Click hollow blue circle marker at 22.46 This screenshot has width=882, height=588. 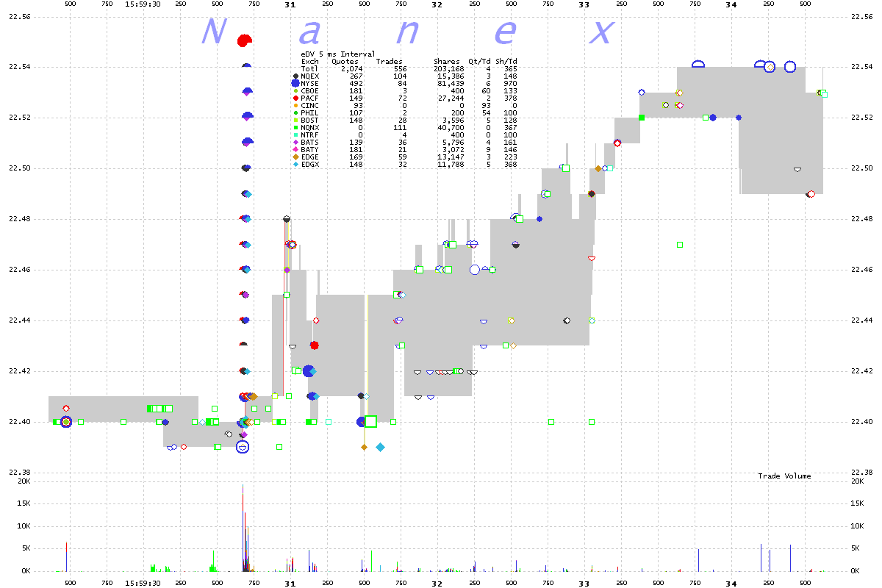pos(475,270)
